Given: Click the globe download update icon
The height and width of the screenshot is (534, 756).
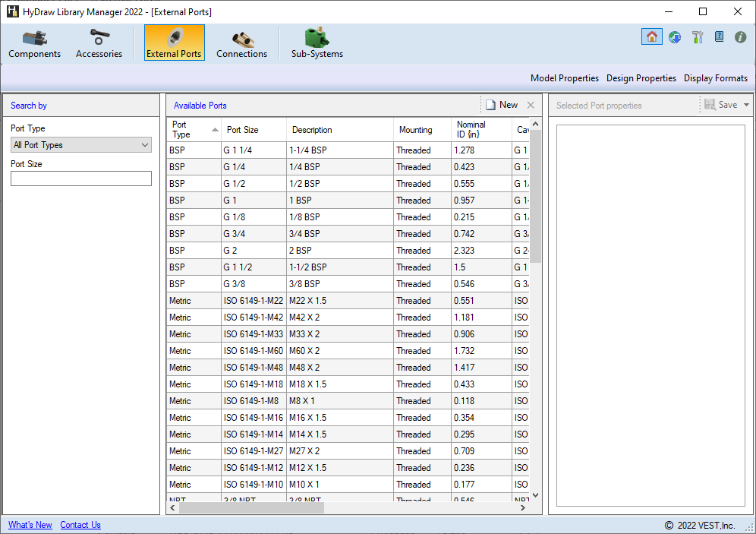Looking at the screenshot, I should (x=675, y=36).
